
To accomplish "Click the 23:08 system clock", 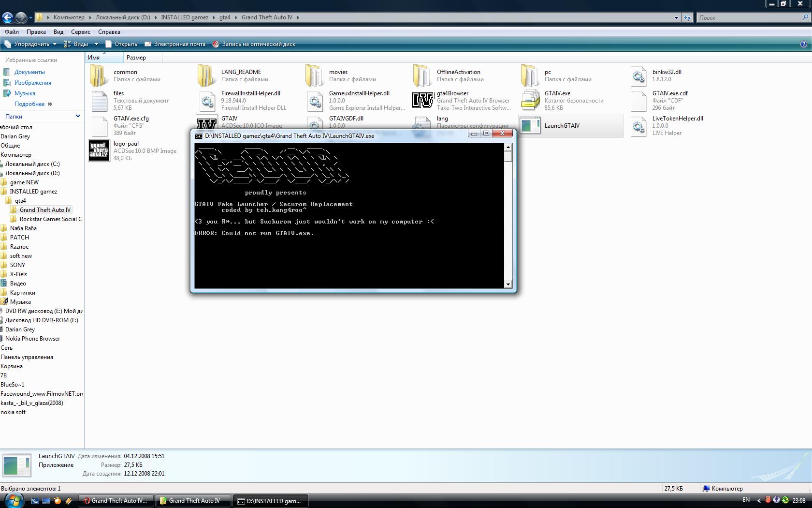I will click(x=799, y=501).
